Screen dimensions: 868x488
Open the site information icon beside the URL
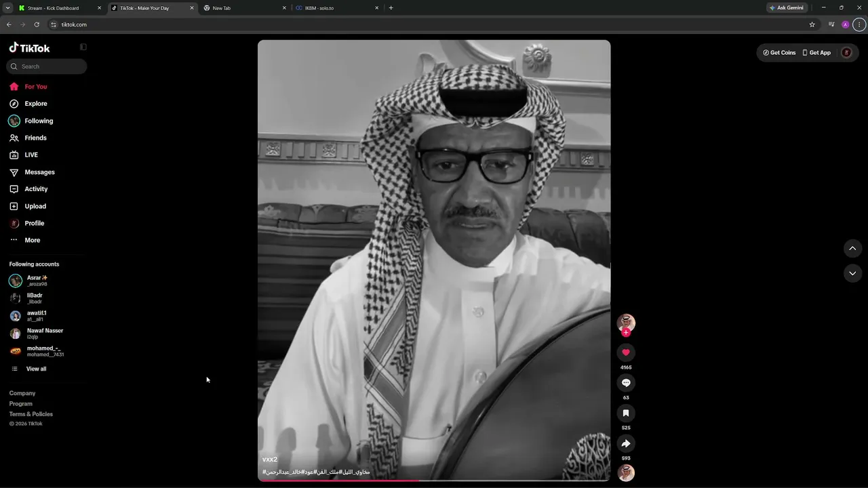[54, 24]
